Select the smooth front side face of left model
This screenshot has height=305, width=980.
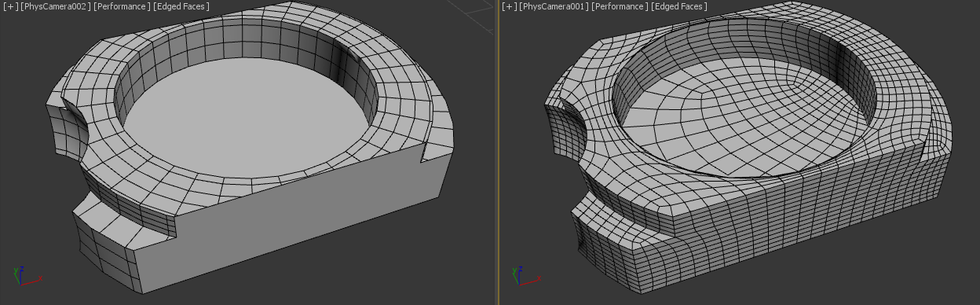[314, 224]
